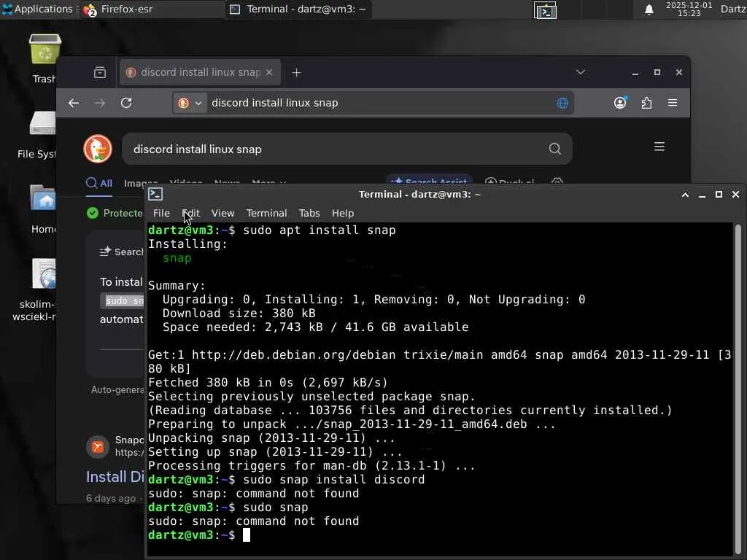747x560 pixels.
Task: Click the 'sudo snap install discord' command
Action: (x=334, y=480)
